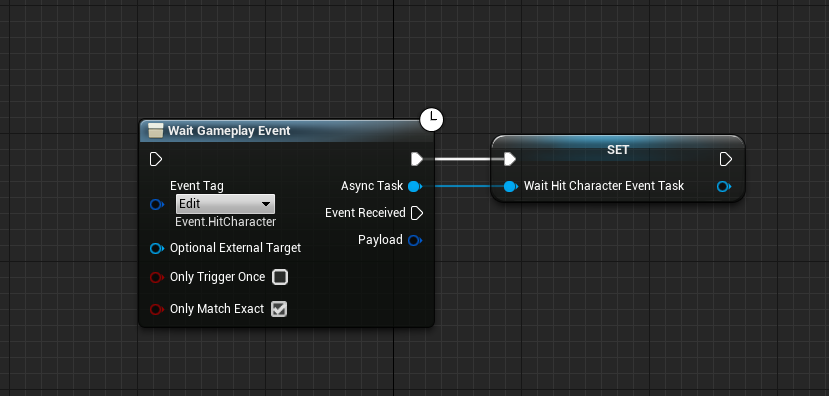Select the Wait Gameplay Event node title
Viewport: 829px width, 396px height.
click(229, 131)
